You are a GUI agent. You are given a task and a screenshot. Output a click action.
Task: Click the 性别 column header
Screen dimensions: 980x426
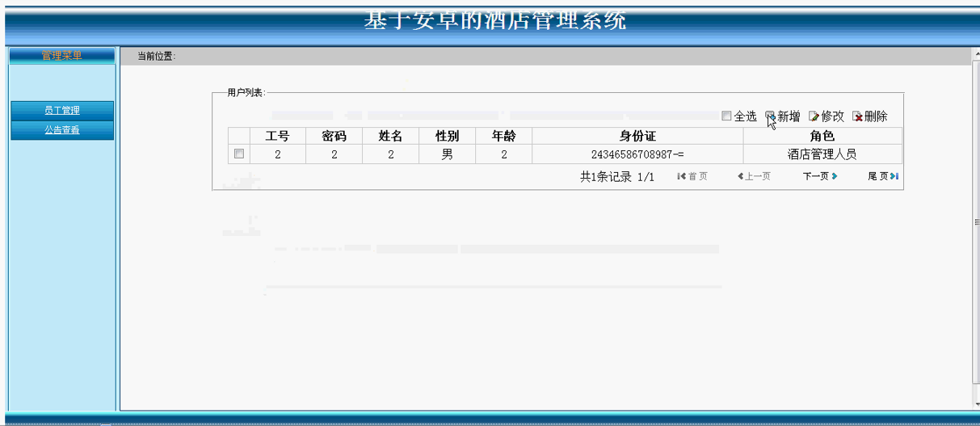tap(447, 136)
